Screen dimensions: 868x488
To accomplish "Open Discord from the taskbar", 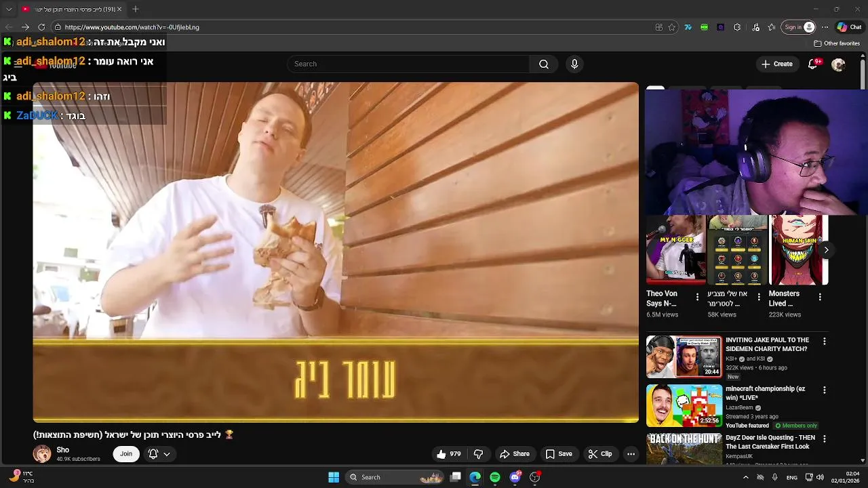I will [515, 477].
